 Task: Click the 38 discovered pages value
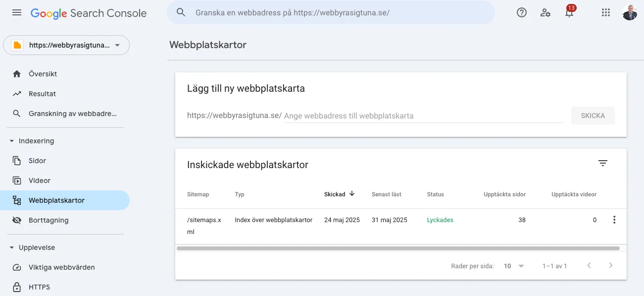522,220
